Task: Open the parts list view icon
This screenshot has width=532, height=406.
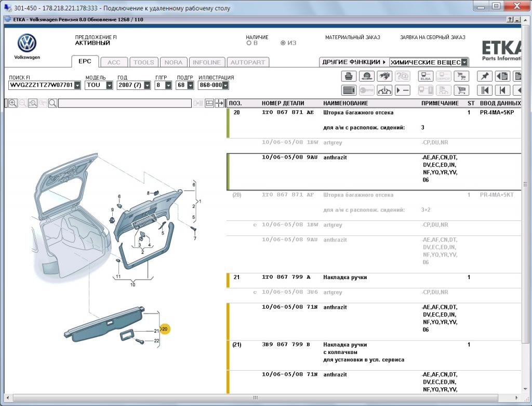Action: [x=349, y=90]
